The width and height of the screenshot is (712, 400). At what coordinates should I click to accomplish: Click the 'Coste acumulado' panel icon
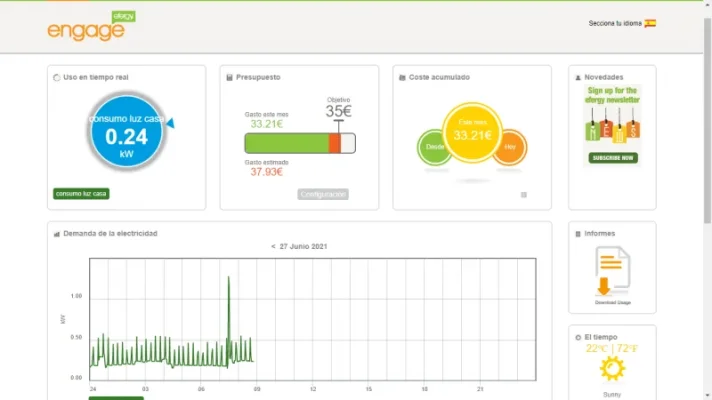pyautogui.click(x=402, y=78)
